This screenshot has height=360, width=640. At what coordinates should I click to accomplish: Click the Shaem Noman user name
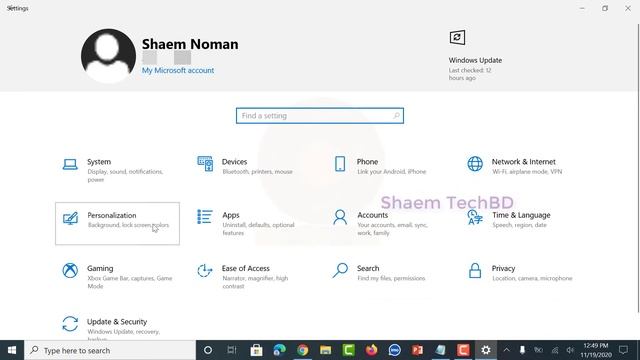click(x=190, y=44)
